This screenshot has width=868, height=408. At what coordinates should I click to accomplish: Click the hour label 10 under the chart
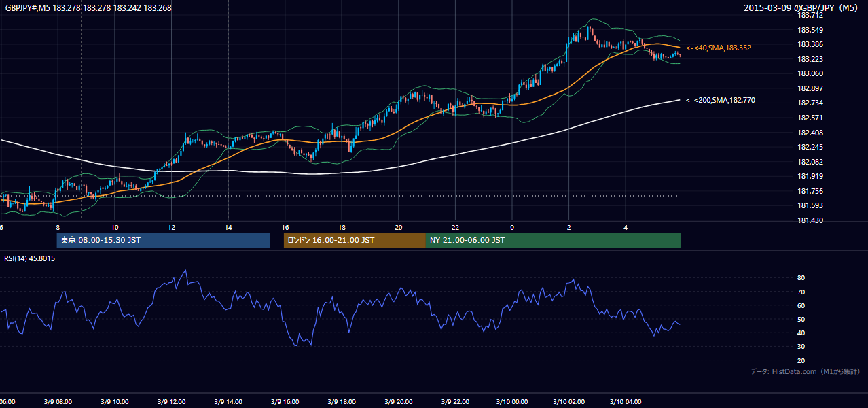pyautogui.click(x=115, y=227)
